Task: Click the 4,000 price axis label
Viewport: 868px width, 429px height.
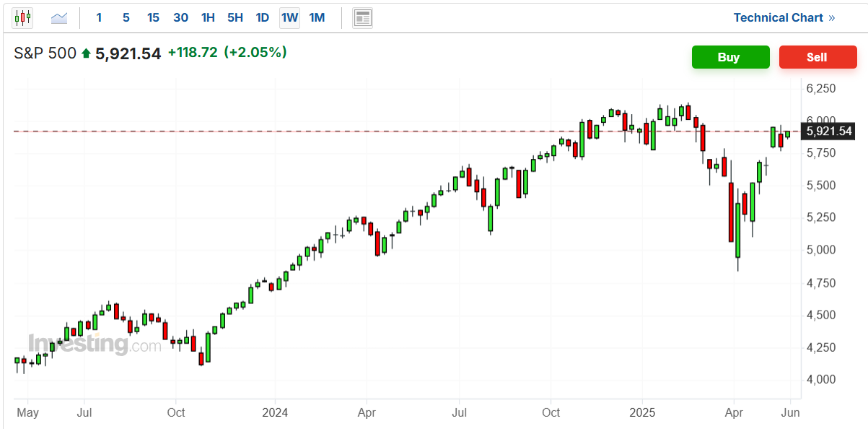Action: [820, 379]
